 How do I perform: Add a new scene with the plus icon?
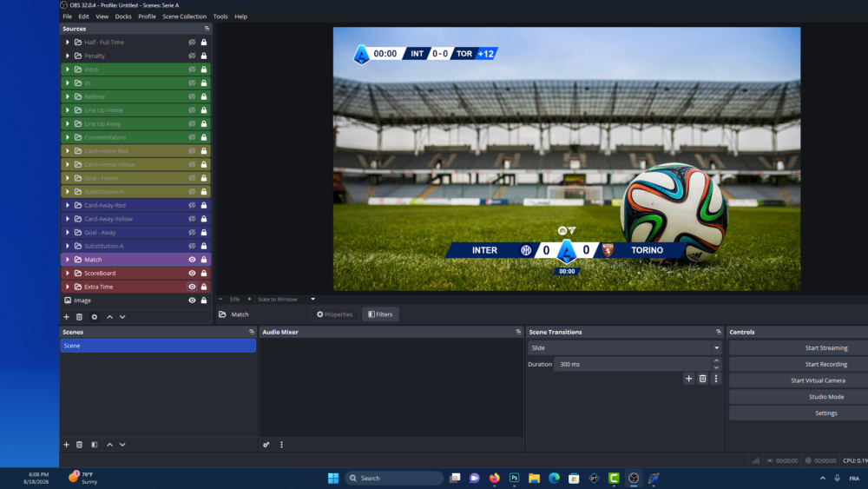point(67,445)
